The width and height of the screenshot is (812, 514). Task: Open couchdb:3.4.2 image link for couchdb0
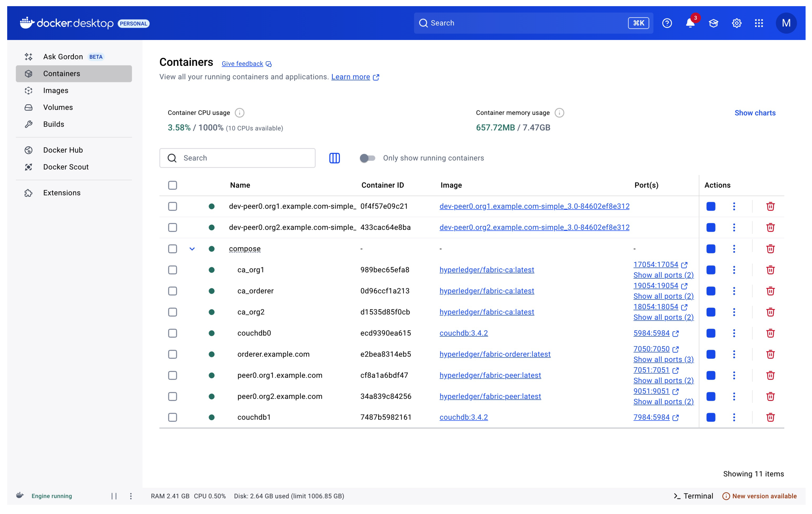point(463,333)
